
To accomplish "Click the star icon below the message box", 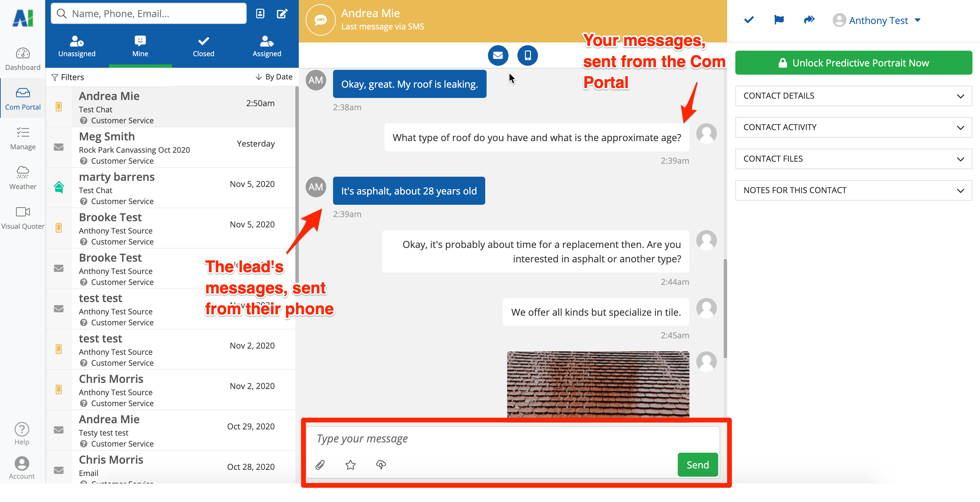I will (351, 464).
